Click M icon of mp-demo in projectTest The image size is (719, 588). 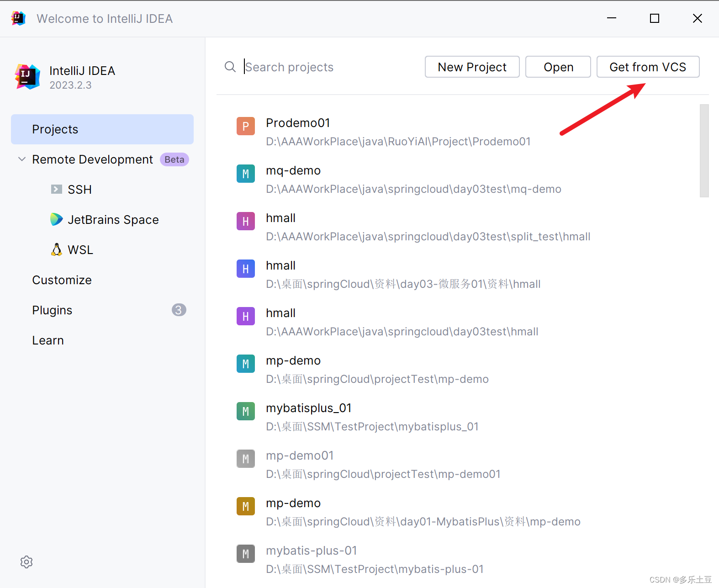[x=246, y=364]
